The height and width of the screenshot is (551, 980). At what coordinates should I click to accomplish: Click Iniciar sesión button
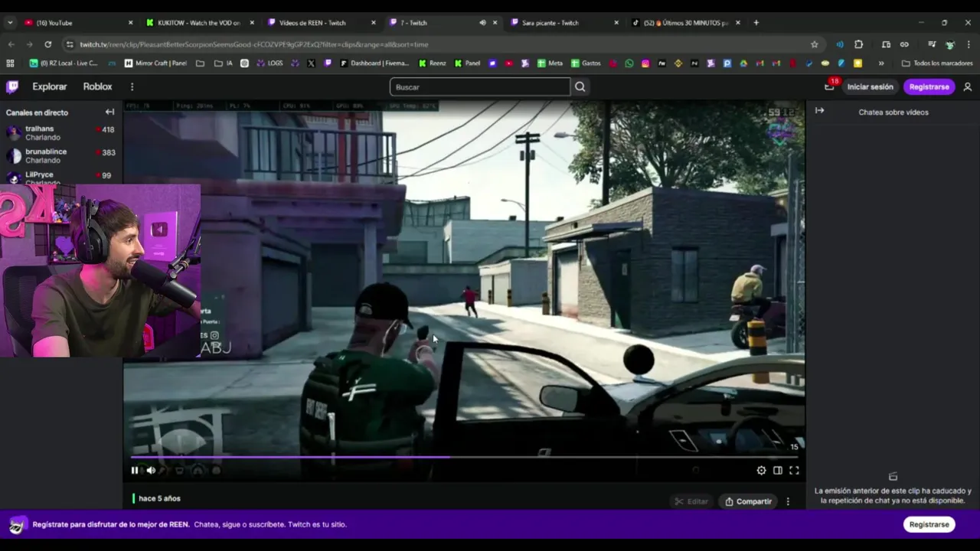click(870, 86)
